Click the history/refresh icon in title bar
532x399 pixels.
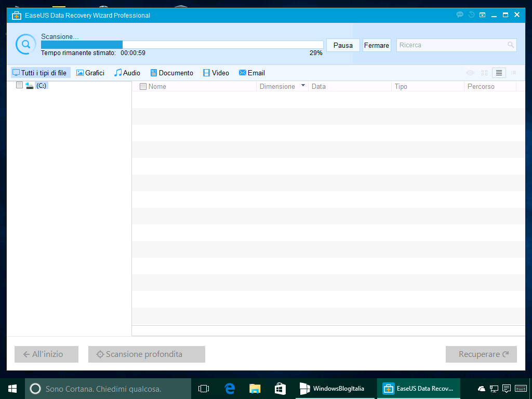471,15
